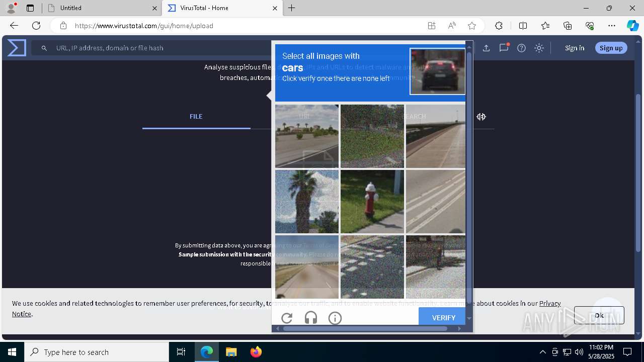Select captcha tile with red fire hydrant
This screenshot has height=362, width=644.
click(372, 202)
